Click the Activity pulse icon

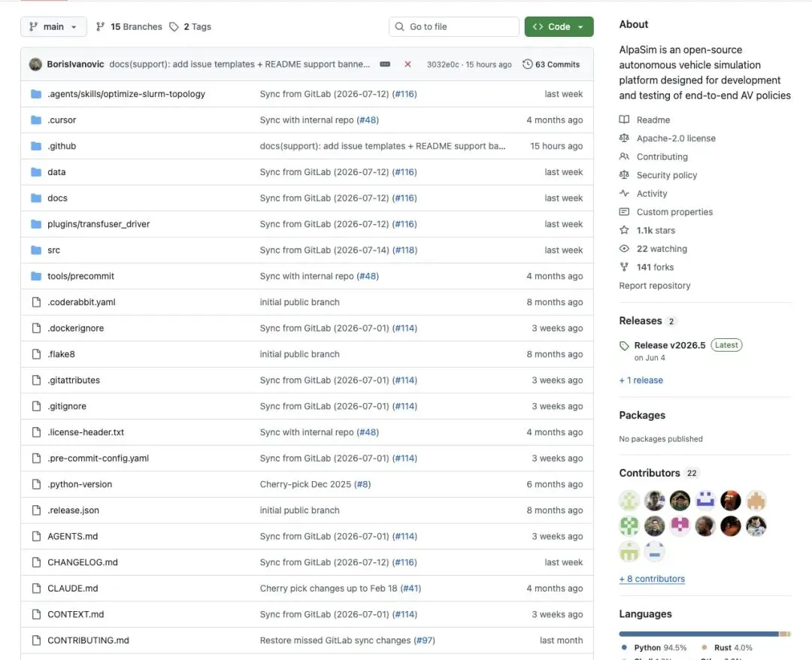[624, 193]
